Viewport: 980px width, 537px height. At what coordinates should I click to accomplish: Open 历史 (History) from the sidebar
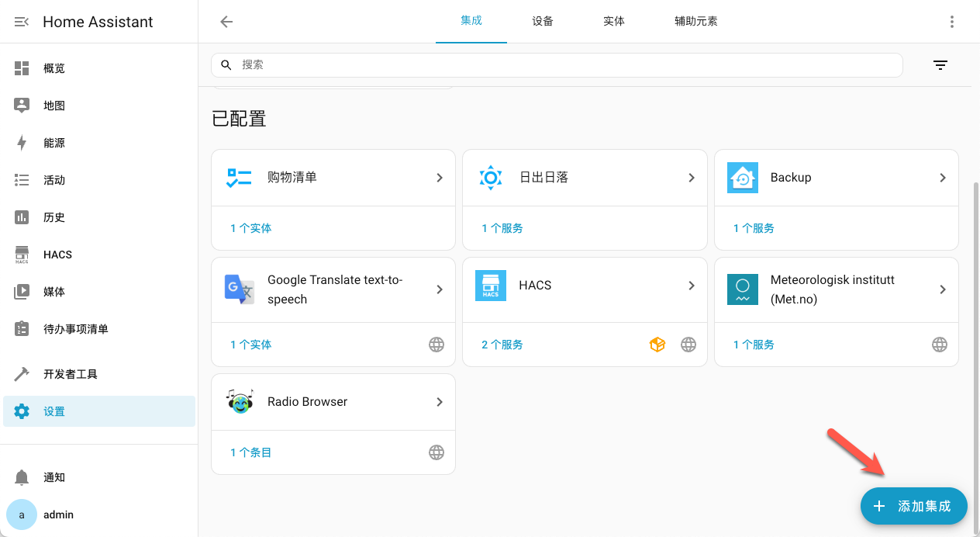click(x=53, y=217)
